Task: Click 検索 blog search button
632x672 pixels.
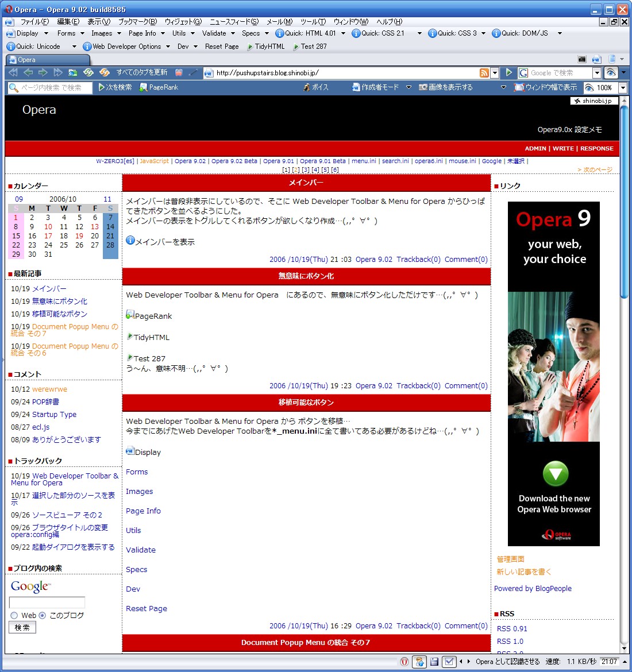Action: (x=22, y=627)
